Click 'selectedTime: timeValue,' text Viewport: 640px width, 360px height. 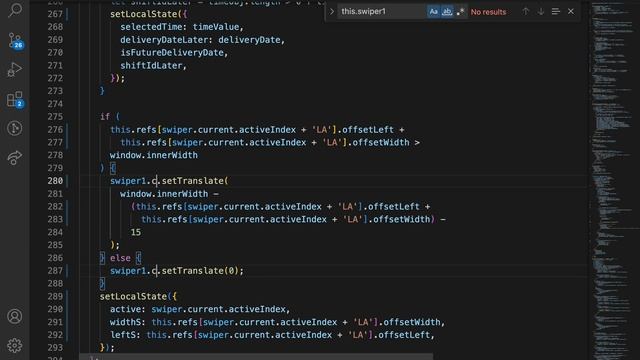(182, 27)
